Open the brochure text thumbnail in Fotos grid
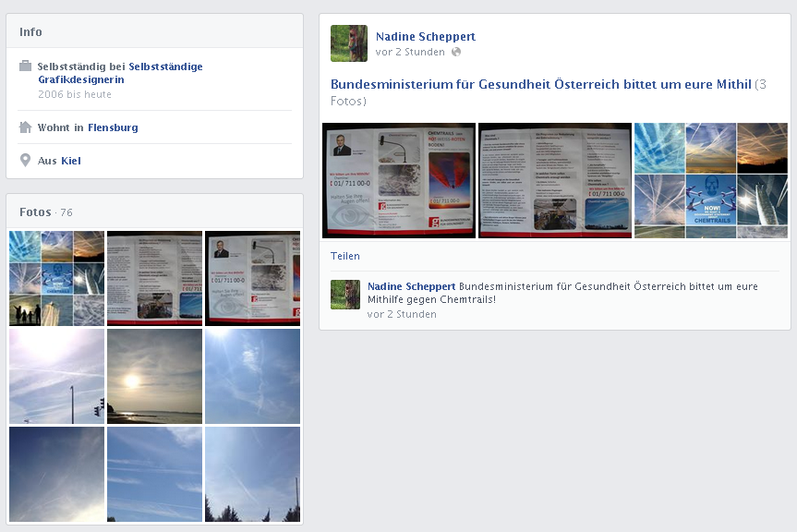This screenshot has height=532, width=797. pos(154,278)
